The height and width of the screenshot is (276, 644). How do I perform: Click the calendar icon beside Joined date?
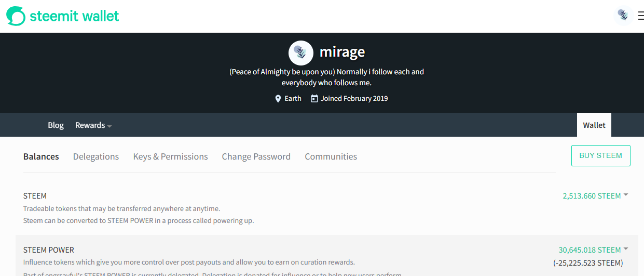click(x=314, y=98)
